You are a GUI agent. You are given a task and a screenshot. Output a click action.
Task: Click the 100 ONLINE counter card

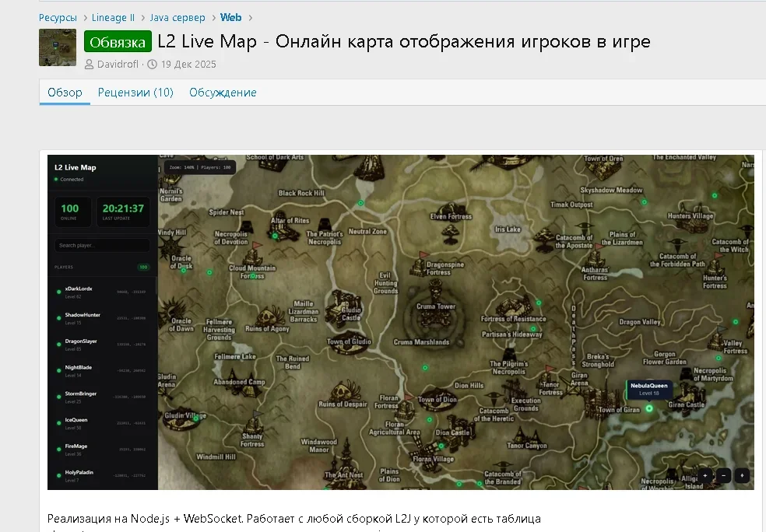point(73,212)
